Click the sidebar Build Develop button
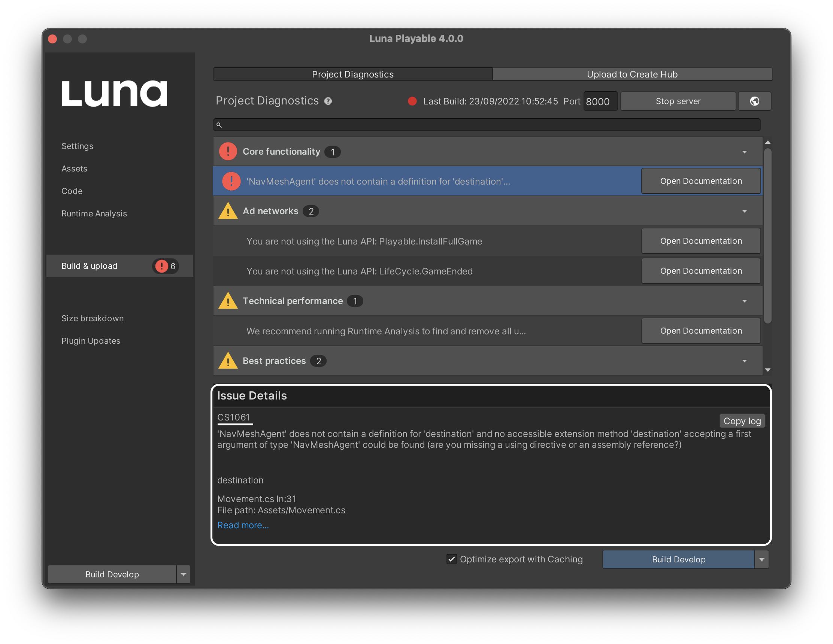This screenshot has width=833, height=644. [112, 574]
